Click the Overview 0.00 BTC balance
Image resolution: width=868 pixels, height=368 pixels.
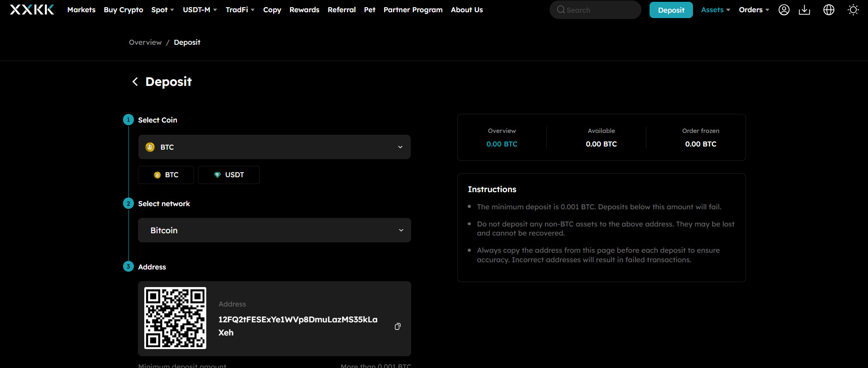(502, 144)
